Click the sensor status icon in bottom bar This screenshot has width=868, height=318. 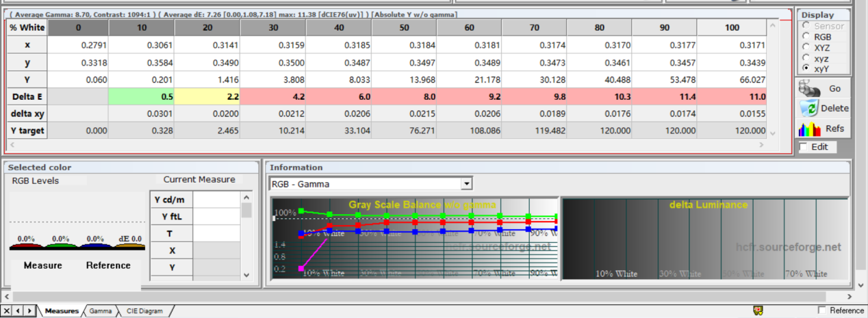click(x=758, y=310)
